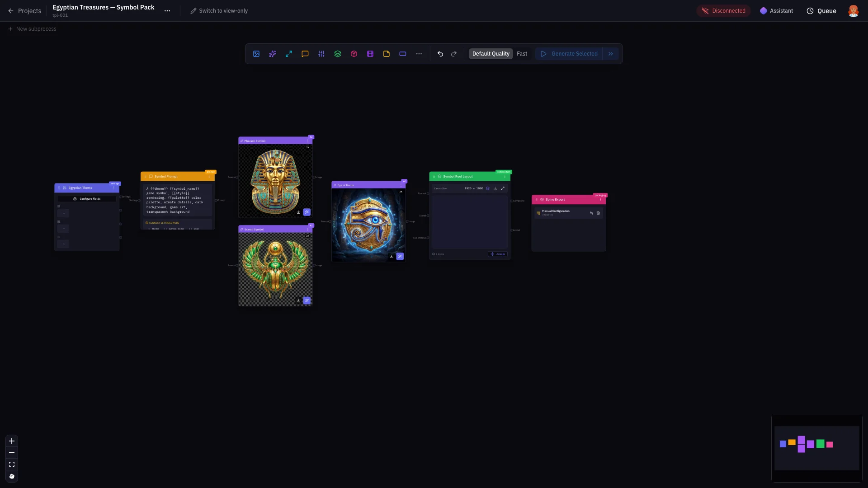The height and width of the screenshot is (488, 868).
Task: Switch quality to Fast
Action: [x=522, y=54]
